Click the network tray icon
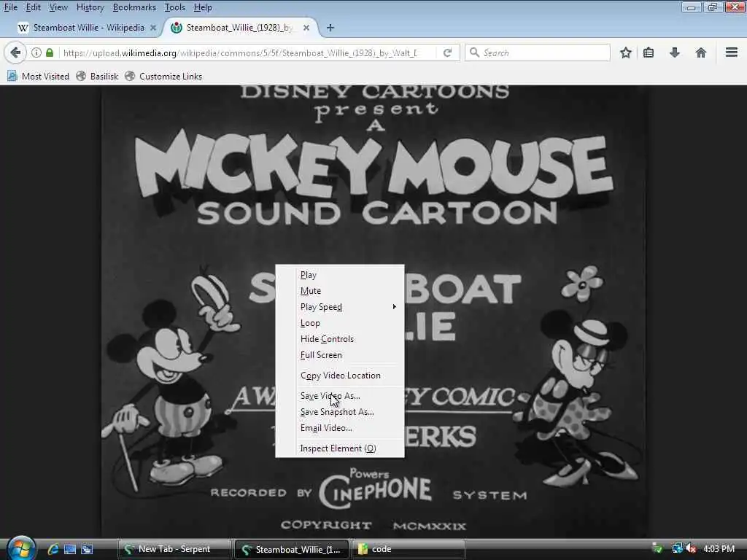The width and height of the screenshot is (747, 560). pyautogui.click(x=677, y=549)
